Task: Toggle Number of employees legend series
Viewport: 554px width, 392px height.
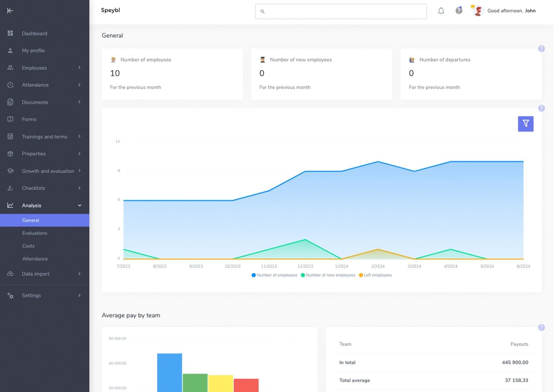Action: (x=274, y=275)
